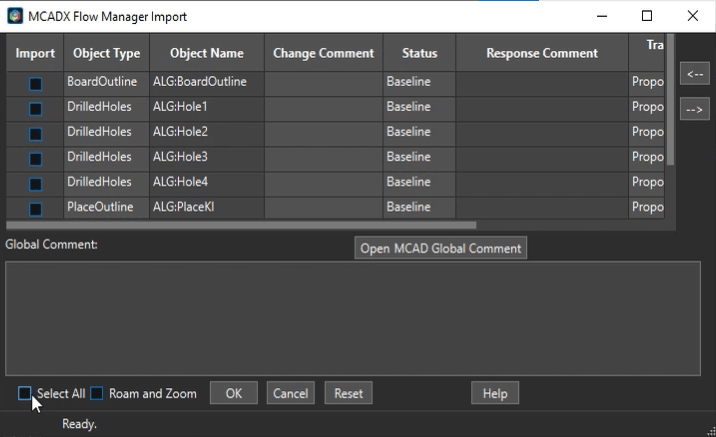Select the ALG:Hole4 name cell
This screenshot has height=437, width=716.
click(207, 184)
